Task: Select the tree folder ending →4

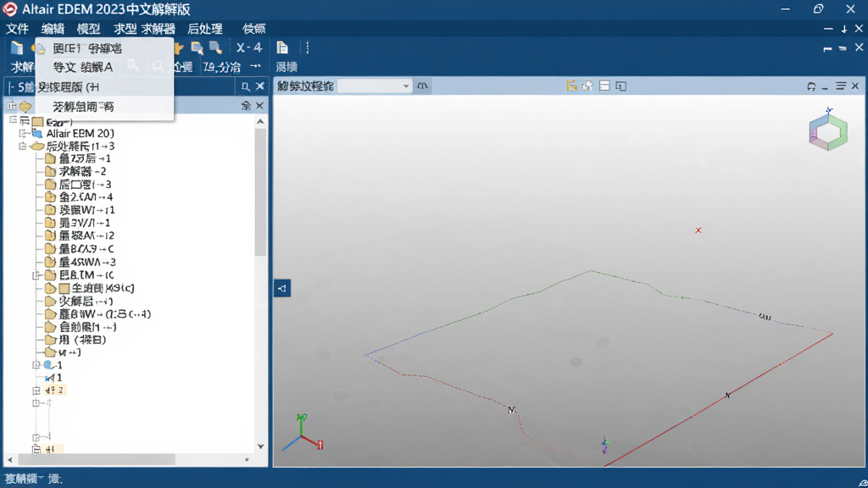Action: pyautogui.click(x=86, y=197)
